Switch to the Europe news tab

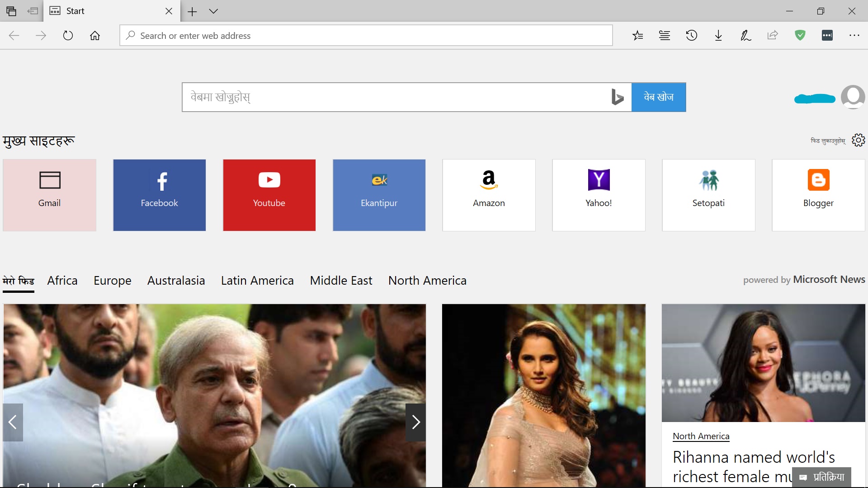point(113,281)
